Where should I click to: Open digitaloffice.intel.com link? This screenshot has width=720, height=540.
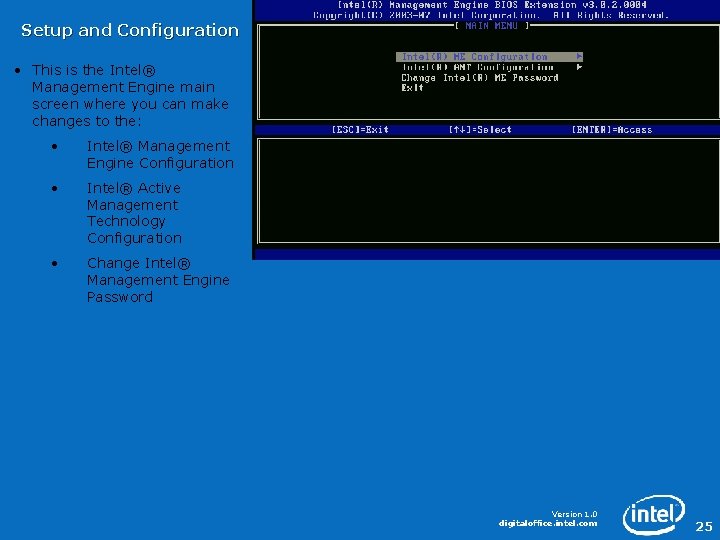(548, 523)
